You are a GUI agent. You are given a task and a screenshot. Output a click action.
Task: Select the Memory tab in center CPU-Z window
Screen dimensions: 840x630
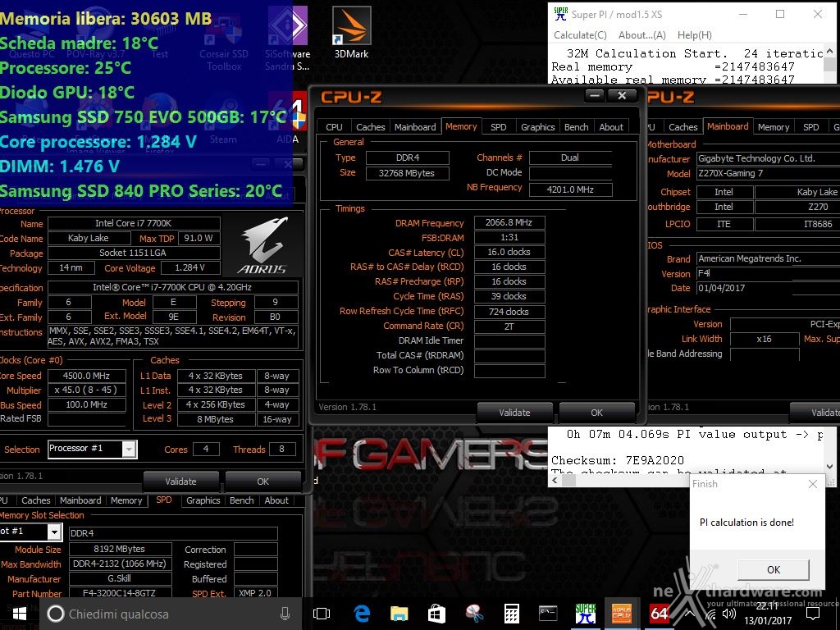(x=461, y=126)
